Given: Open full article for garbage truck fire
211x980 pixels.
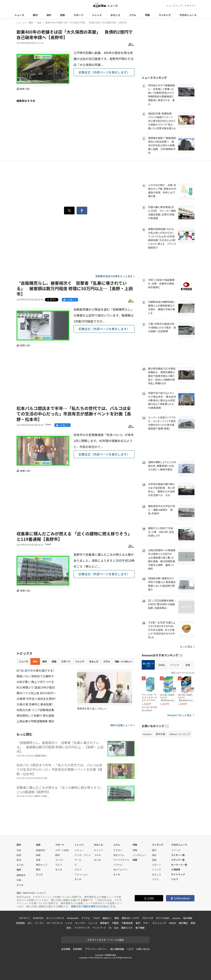Looking at the screenshot, I should [x=104, y=574].
